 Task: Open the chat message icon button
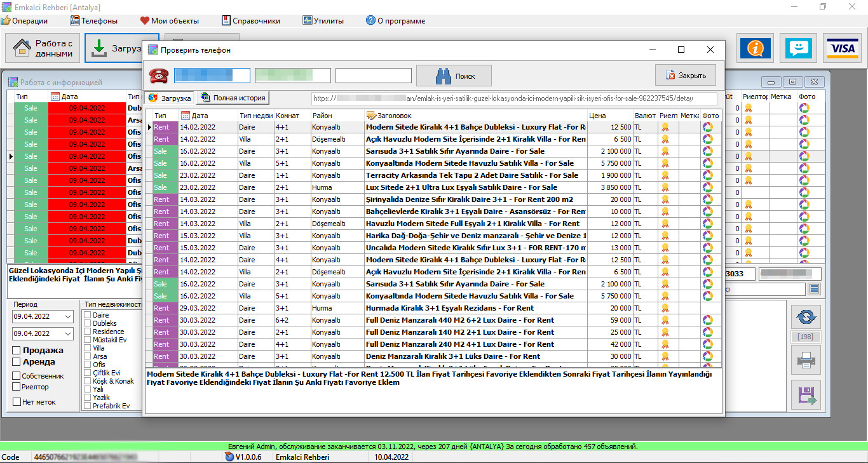798,49
